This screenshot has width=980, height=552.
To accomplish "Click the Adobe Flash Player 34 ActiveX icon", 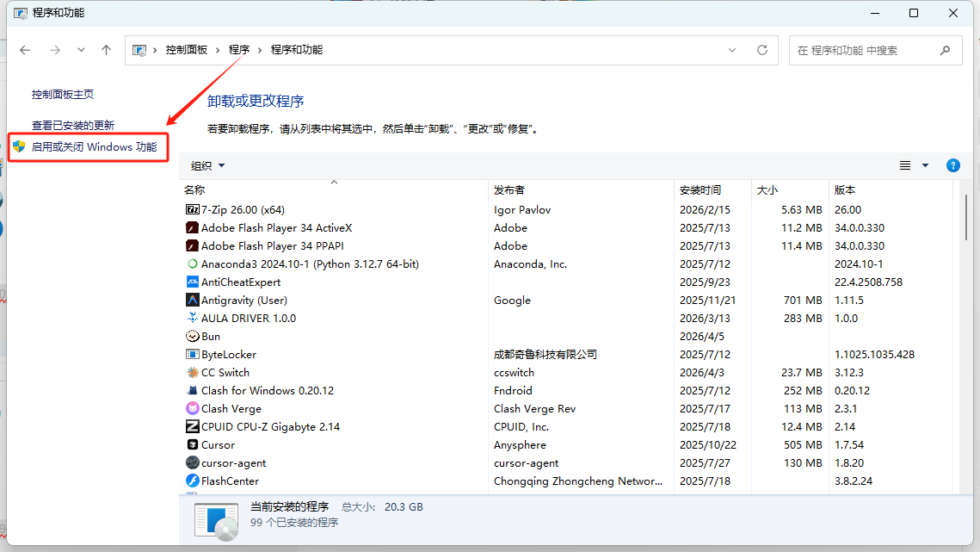I will coord(193,228).
